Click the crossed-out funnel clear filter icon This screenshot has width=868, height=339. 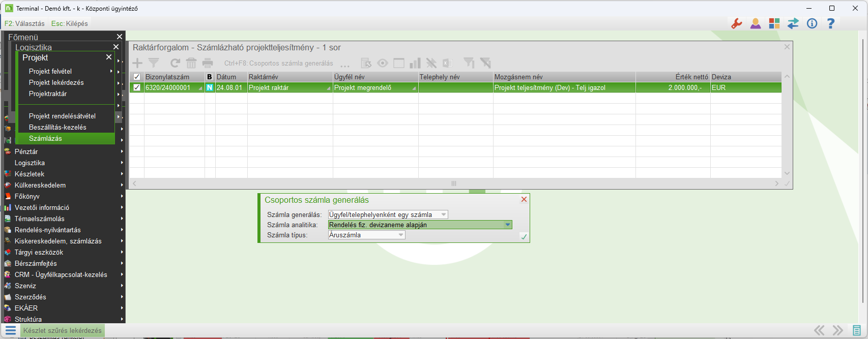(x=485, y=63)
